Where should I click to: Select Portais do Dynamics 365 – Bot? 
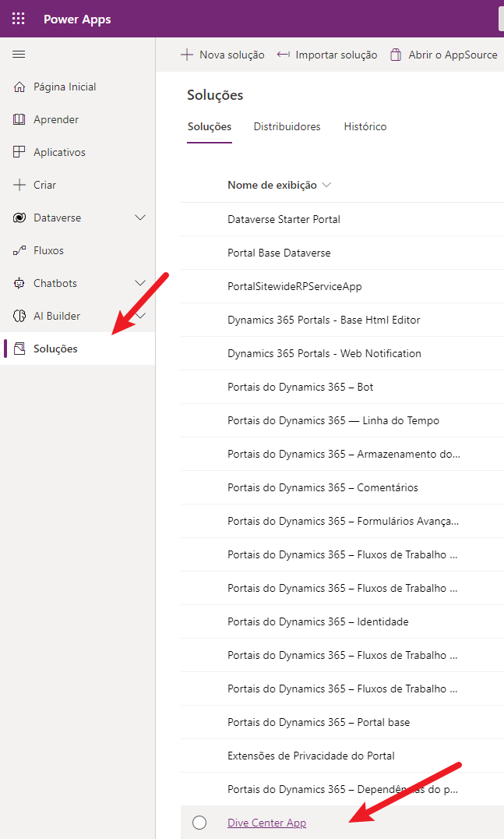[342, 387]
